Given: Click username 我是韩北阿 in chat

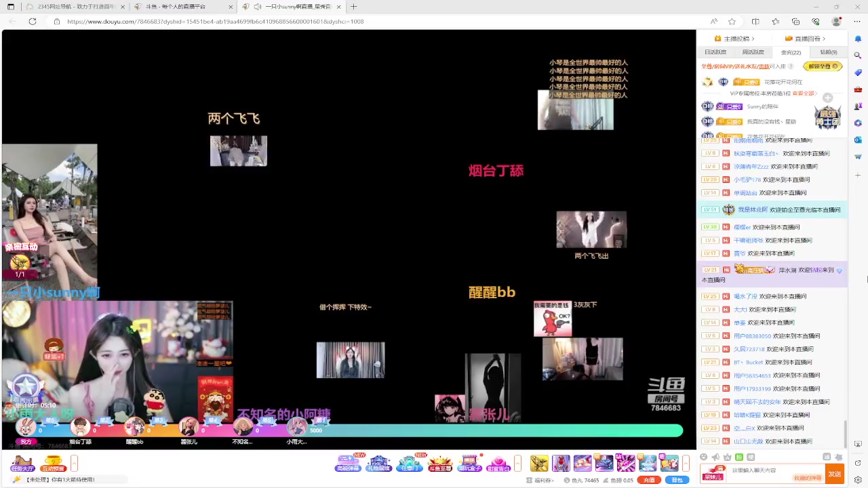Looking at the screenshot, I should pos(753,210).
